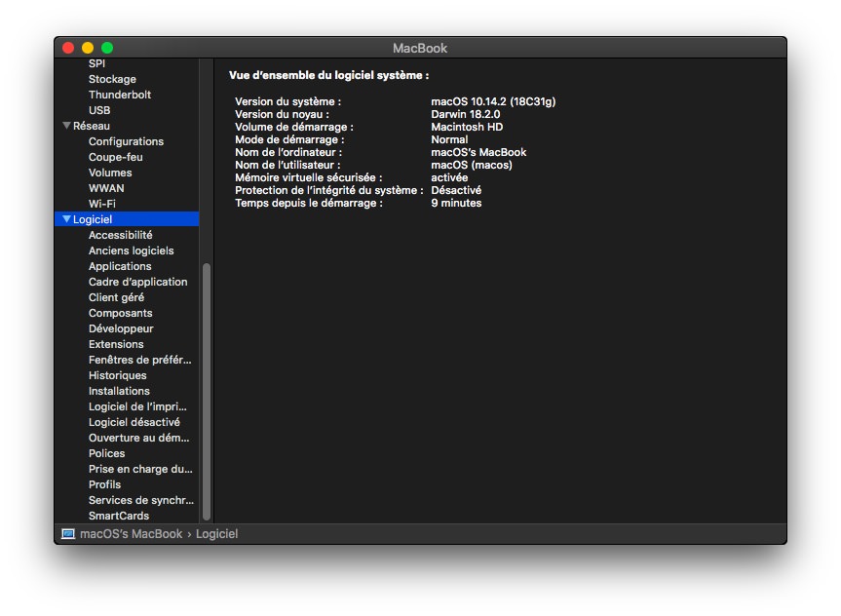The width and height of the screenshot is (841, 616).
Task: Open Accessibilité under Logiciel
Action: (x=120, y=235)
